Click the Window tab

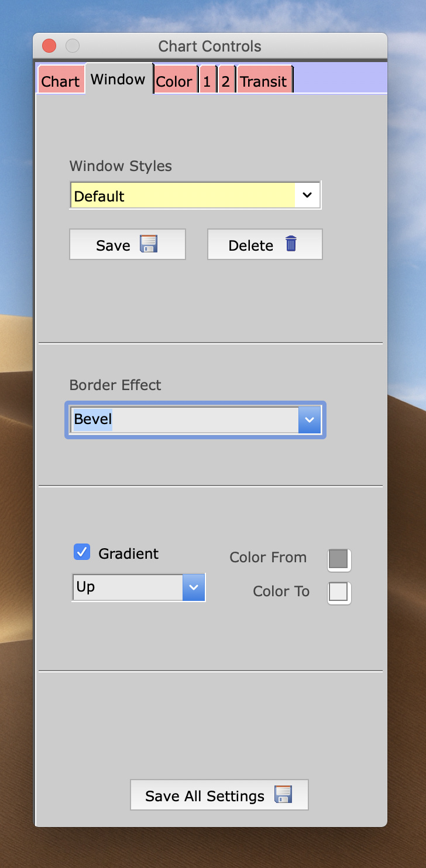click(118, 80)
